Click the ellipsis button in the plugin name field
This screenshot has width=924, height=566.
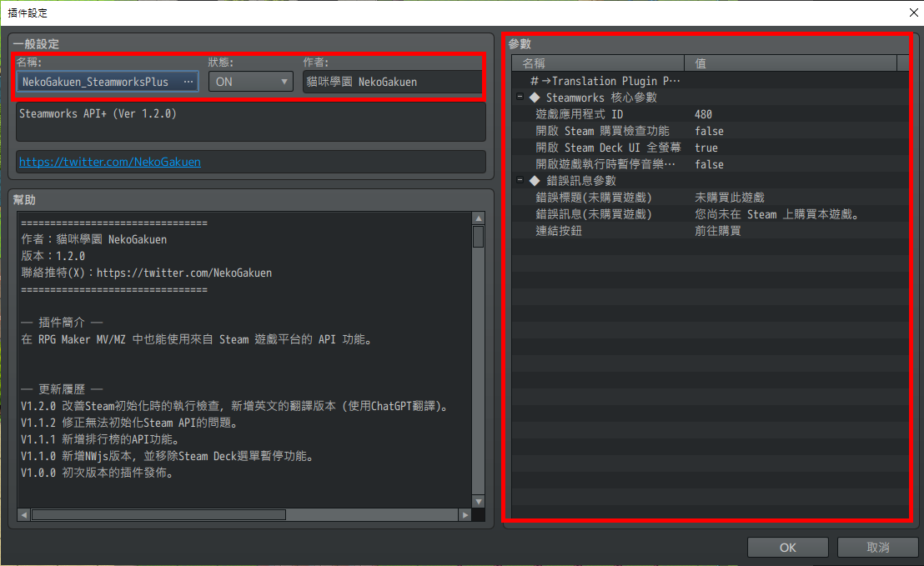(188, 82)
